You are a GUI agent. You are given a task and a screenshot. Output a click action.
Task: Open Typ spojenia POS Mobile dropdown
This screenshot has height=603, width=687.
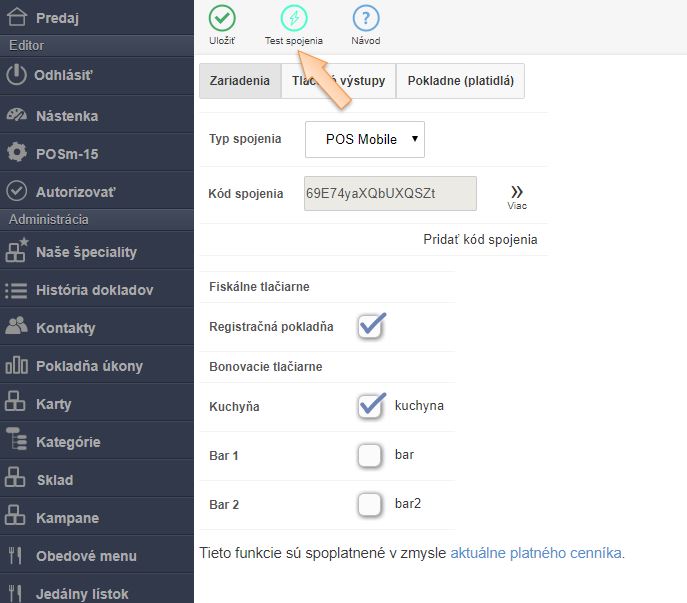coord(365,139)
